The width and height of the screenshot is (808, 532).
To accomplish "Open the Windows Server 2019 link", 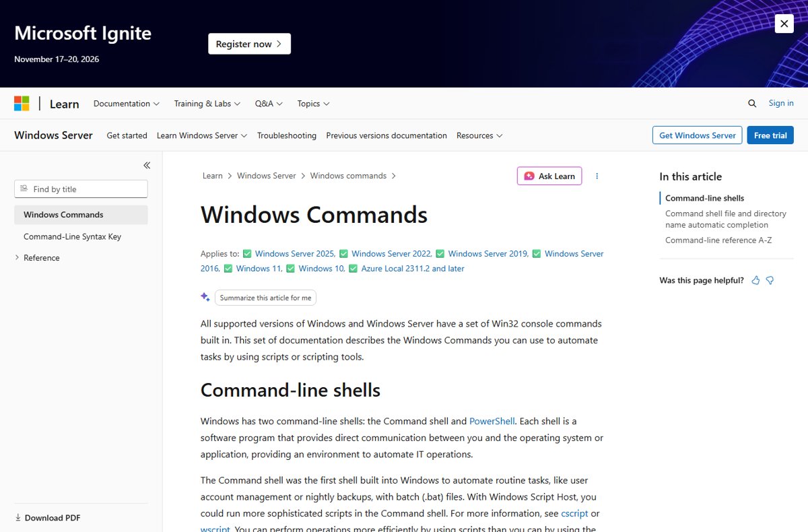I will [488, 254].
